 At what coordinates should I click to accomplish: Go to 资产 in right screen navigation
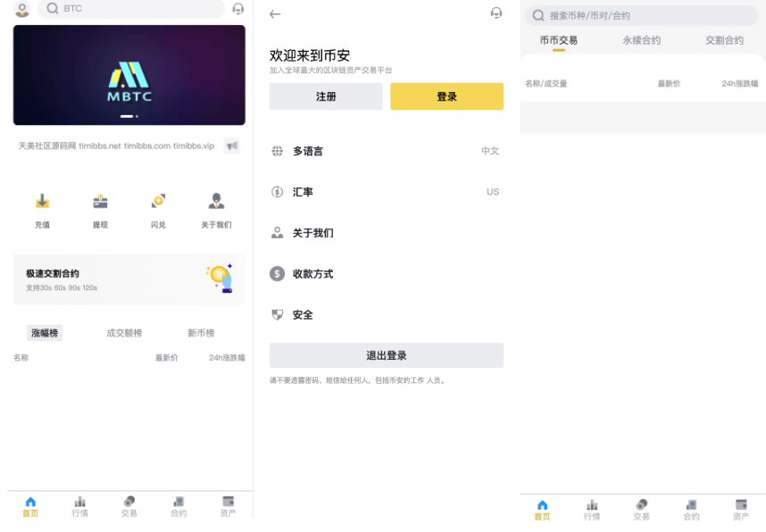pos(741,510)
